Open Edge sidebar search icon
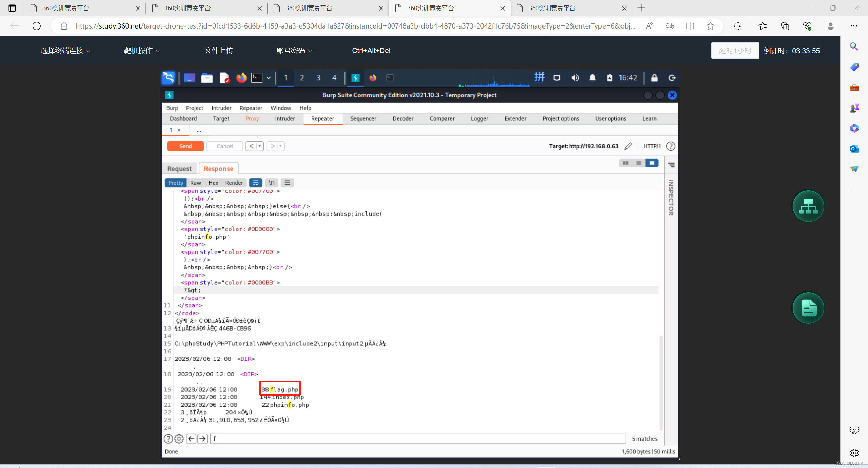 [854, 46]
